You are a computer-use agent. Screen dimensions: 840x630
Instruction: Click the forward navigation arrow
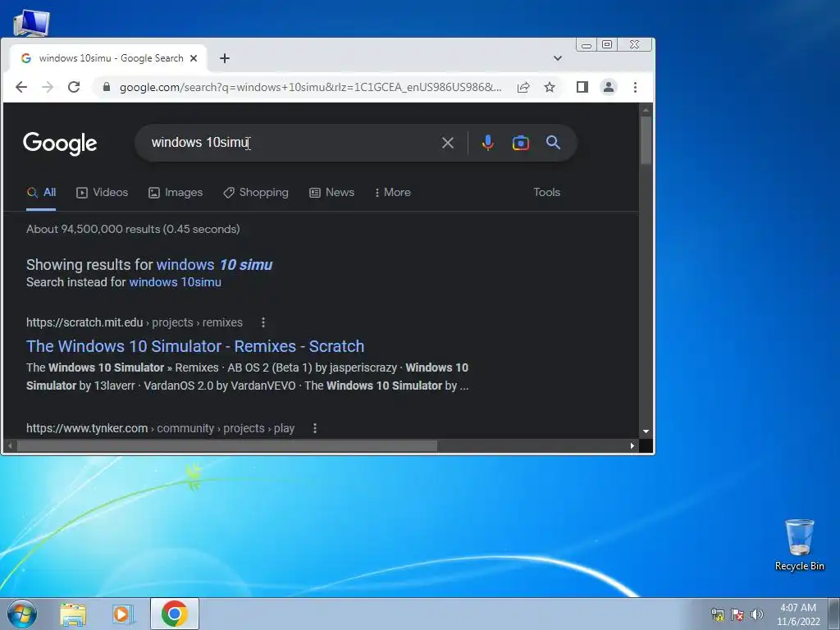pos(48,87)
